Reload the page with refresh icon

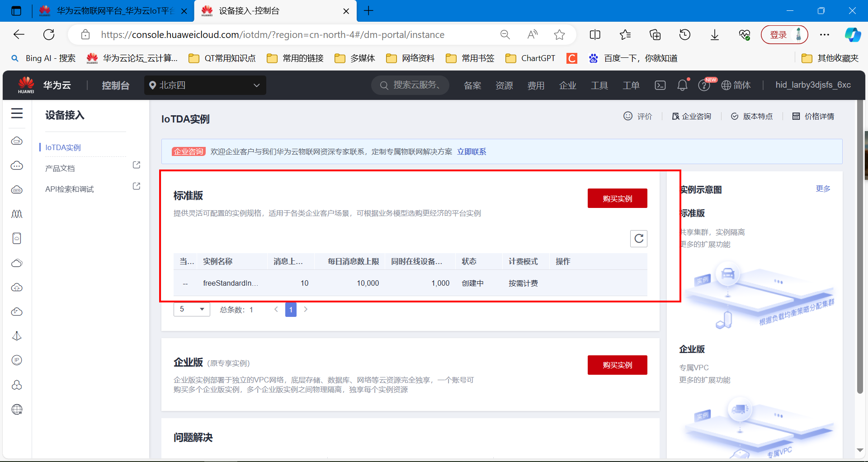pos(49,35)
